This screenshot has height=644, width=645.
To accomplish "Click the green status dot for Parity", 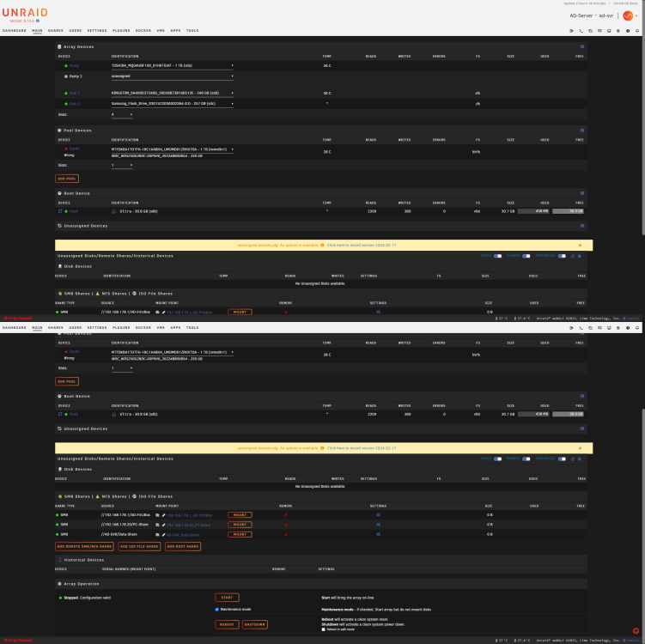I will click(66, 66).
